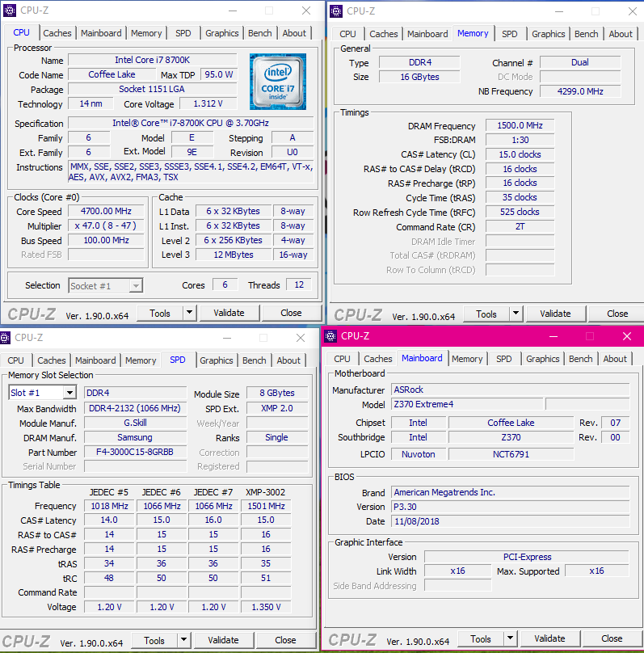Open Tools dropdown arrow in Memory window
The height and width of the screenshot is (653, 644).
pyautogui.click(x=516, y=314)
